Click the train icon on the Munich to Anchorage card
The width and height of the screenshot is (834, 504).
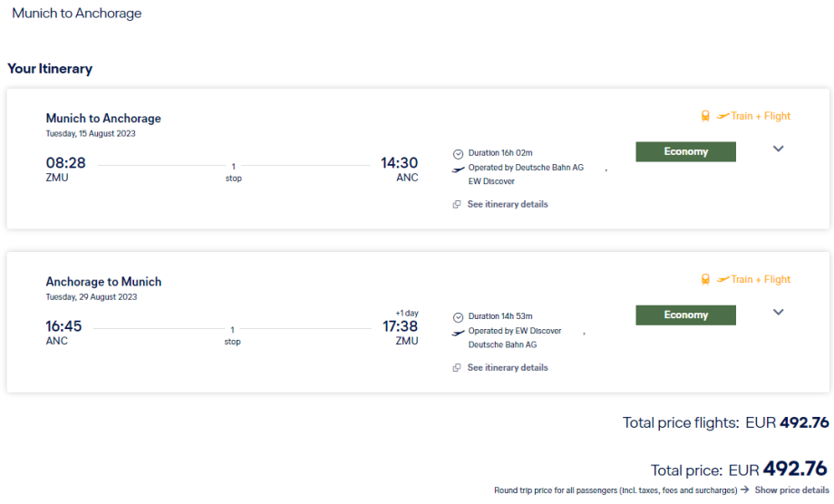click(x=705, y=116)
